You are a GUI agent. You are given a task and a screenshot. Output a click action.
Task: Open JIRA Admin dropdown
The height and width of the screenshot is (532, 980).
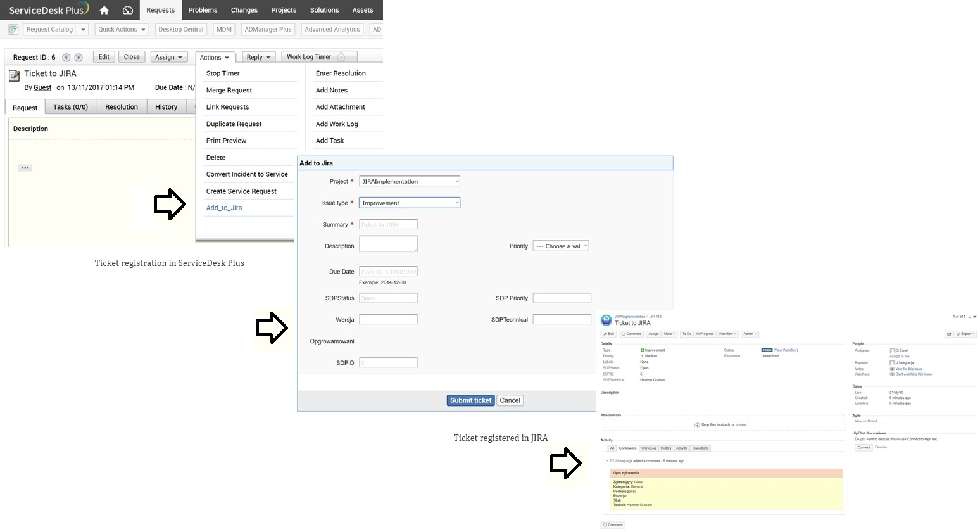[x=750, y=334]
